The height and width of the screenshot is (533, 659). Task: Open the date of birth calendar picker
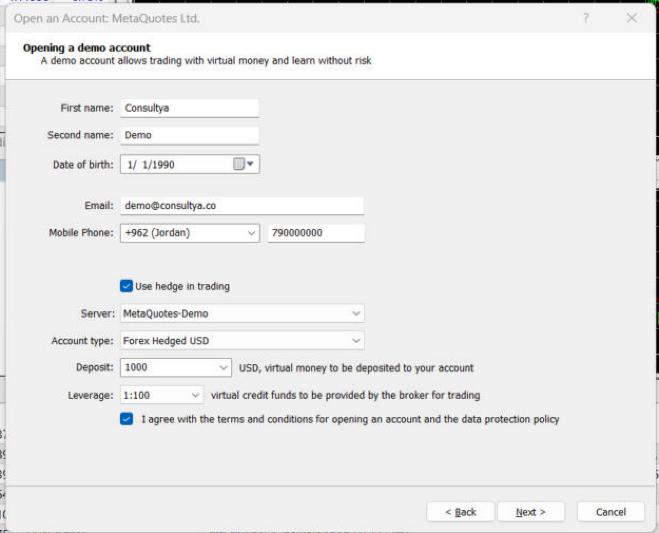pos(244,164)
